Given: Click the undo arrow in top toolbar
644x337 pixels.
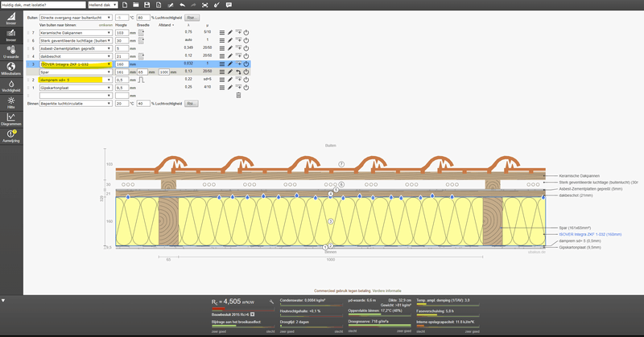Looking at the screenshot, I should pos(181,5).
